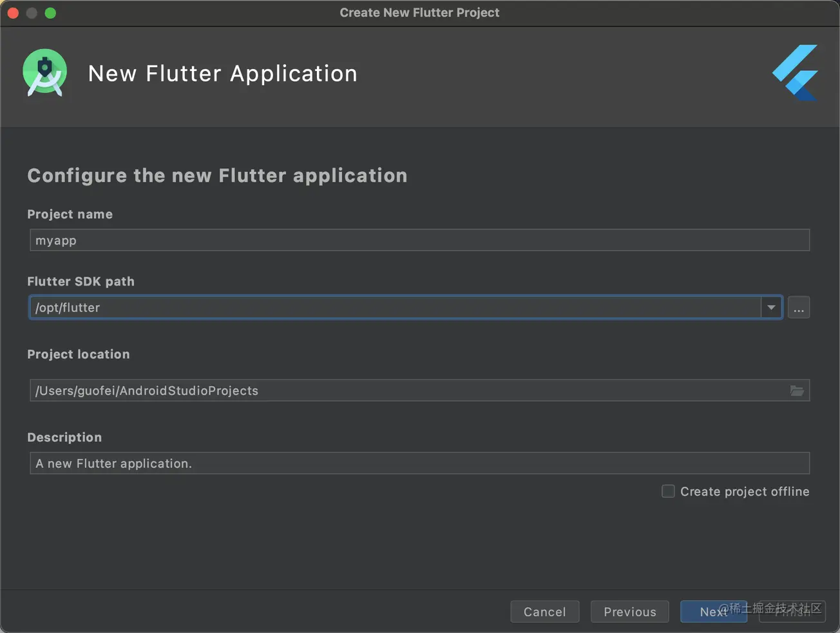This screenshot has width=840, height=633.
Task: Proceed with the Next button
Action: click(x=714, y=612)
